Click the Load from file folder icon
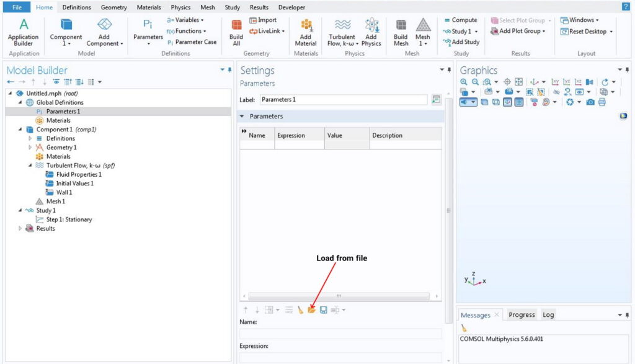 pos(312,309)
